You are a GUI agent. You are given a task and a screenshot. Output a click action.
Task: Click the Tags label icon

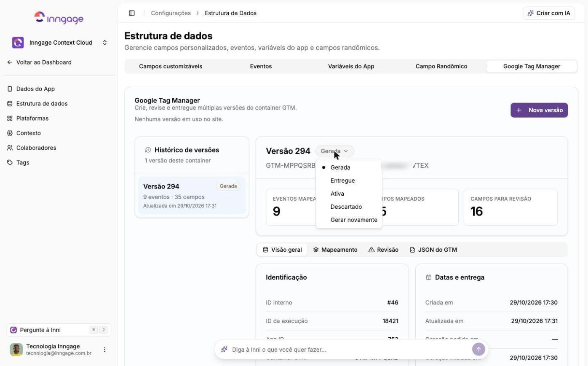(x=10, y=163)
